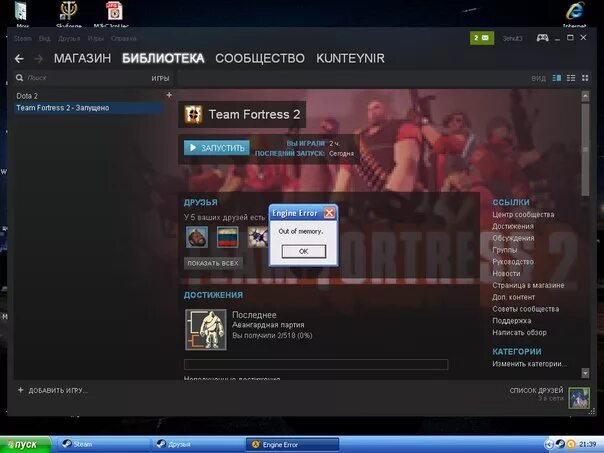This screenshot has height=453, width=604.
Task: Open the green inbox notification icon
Action: coord(482,38)
